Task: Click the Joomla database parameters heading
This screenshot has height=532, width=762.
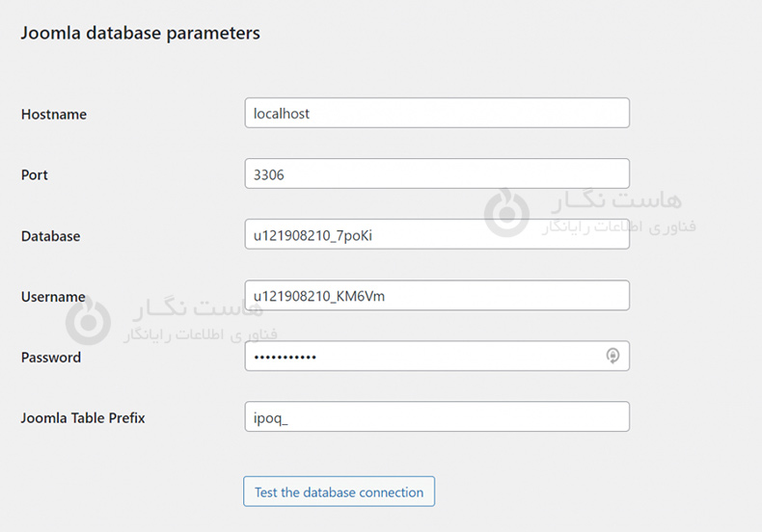Action: (x=141, y=33)
